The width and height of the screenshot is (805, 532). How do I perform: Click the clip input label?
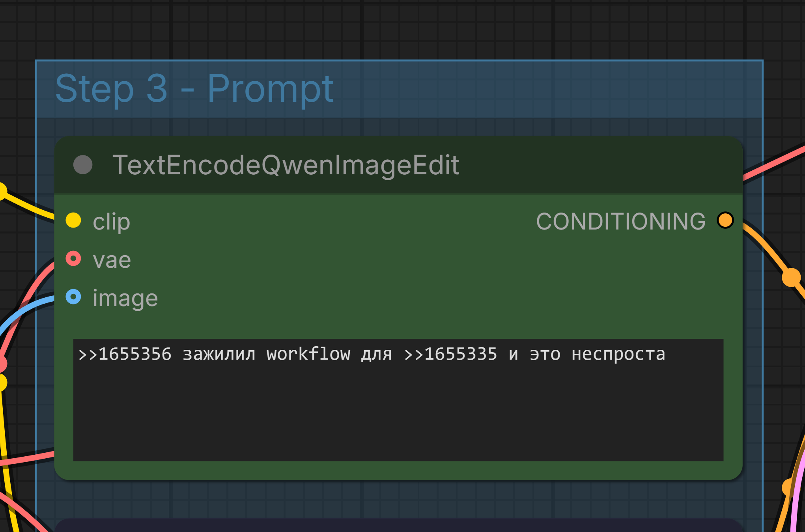click(x=111, y=222)
